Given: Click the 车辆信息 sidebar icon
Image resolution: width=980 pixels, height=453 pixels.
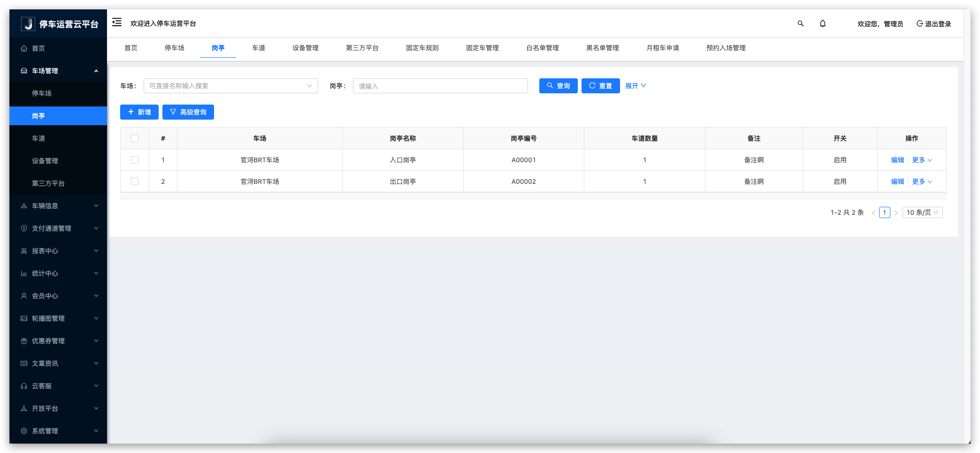Looking at the screenshot, I should pyautogui.click(x=24, y=206).
